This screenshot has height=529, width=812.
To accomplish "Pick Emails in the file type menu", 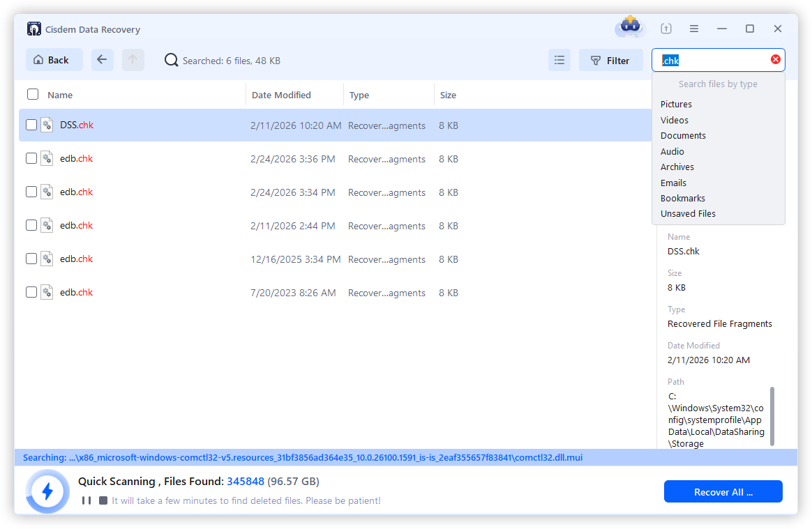I will pos(673,183).
